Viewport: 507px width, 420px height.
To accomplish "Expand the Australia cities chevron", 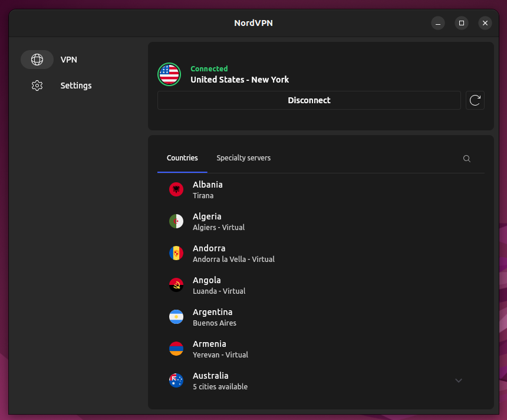I will (x=459, y=380).
